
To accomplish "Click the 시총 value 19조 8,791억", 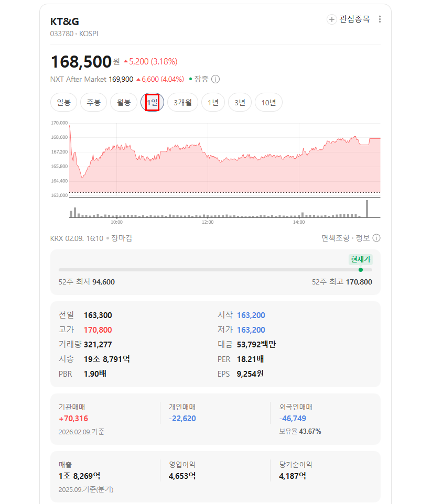I will tap(107, 359).
